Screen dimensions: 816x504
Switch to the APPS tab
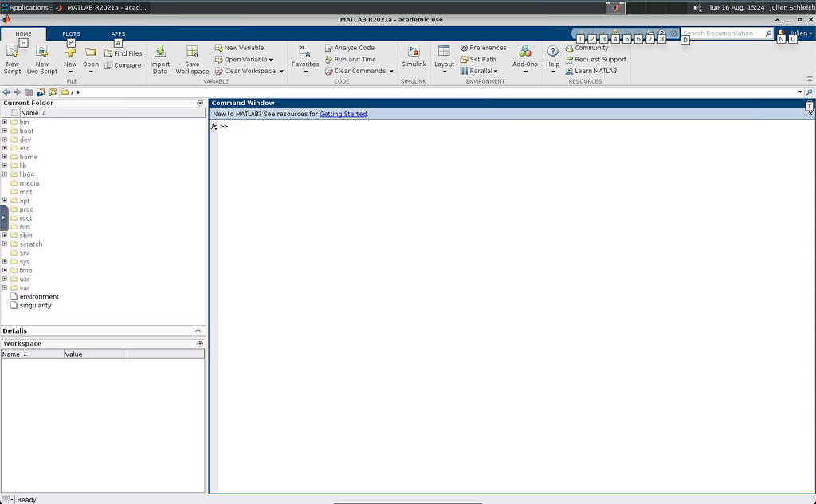pos(118,34)
